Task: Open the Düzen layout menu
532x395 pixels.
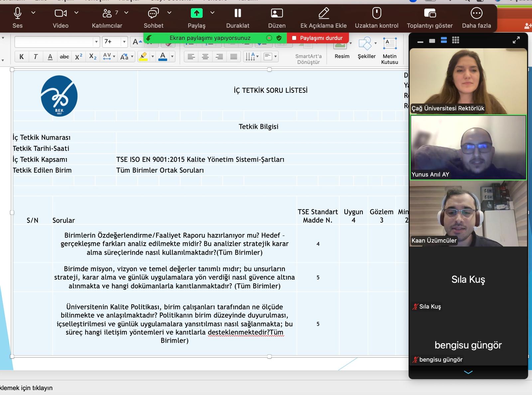Action: tap(277, 14)
